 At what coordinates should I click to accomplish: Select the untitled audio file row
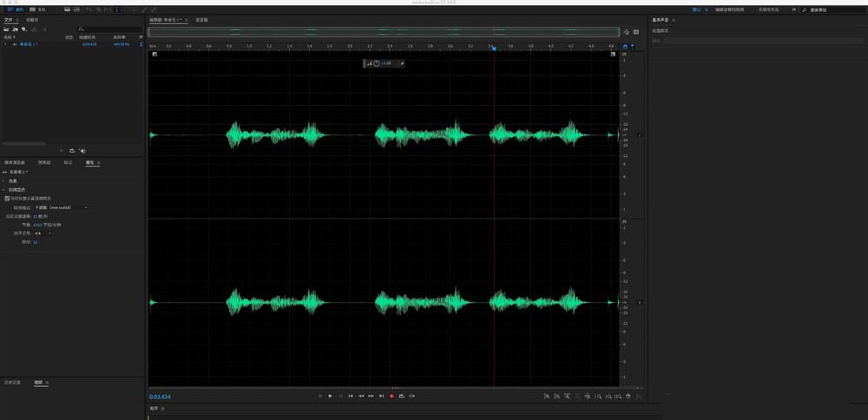click(x=72, y=43)
